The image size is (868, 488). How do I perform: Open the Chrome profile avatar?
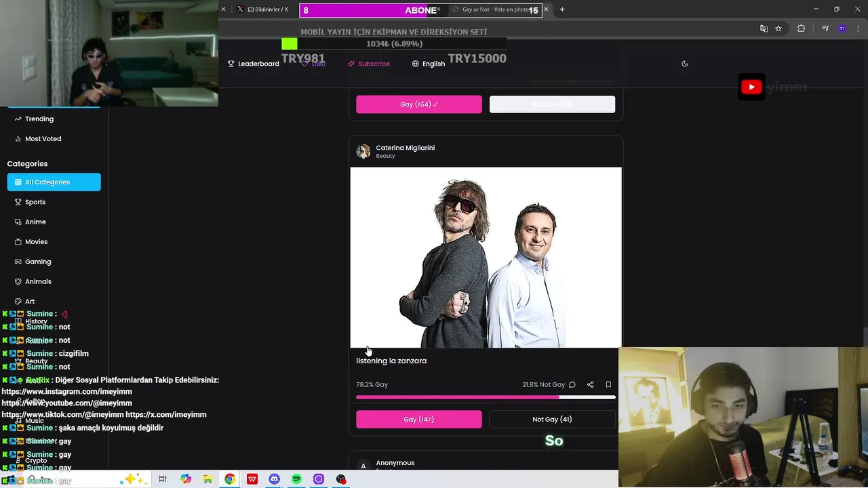(x=842, y=28)
